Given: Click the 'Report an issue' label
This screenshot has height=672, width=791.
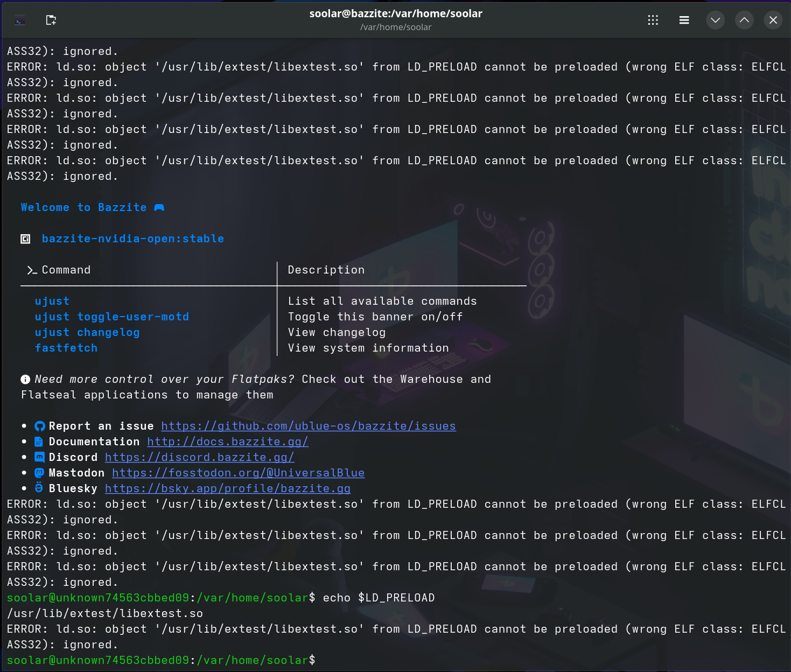Looking at the screenshot, I should (101, 426).
